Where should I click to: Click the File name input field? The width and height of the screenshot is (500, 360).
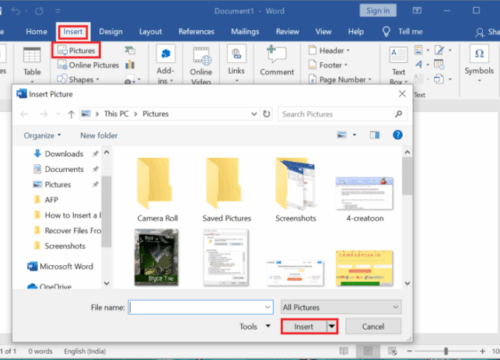coord(201,307)
